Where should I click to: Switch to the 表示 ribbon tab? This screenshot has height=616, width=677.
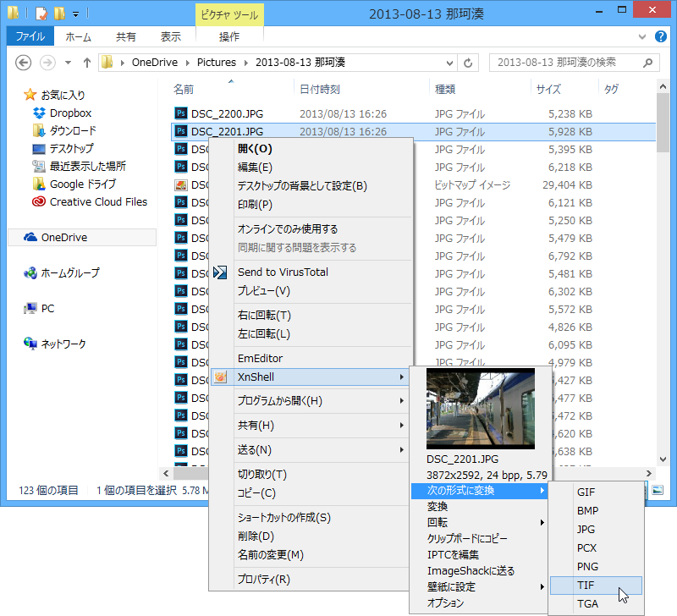169,36
